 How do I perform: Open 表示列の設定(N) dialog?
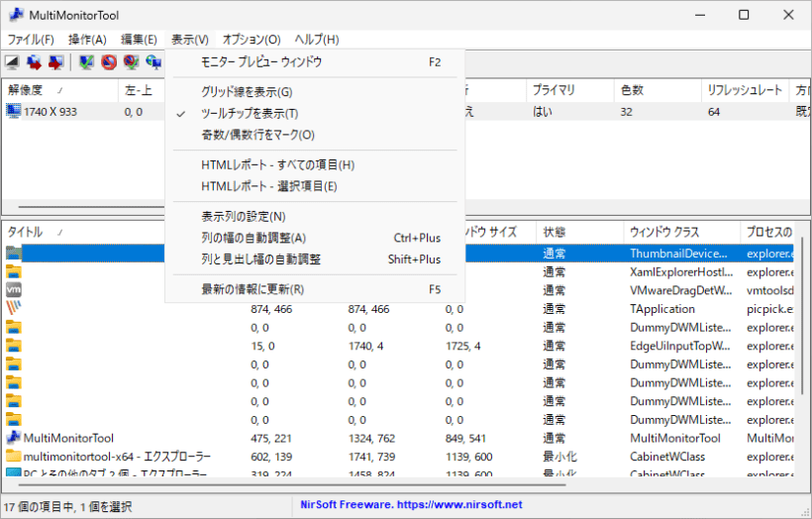315,217
